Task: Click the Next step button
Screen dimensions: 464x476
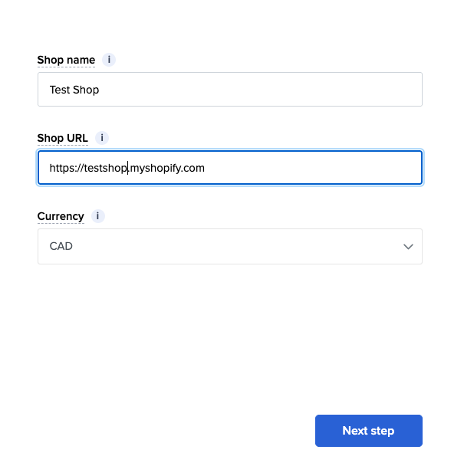Action: pyautogui.click(x=369, y=431)
